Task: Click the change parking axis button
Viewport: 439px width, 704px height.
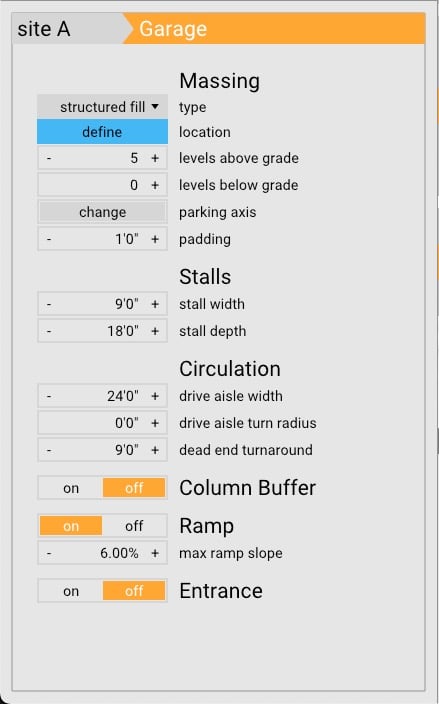Action: tap(102, 212)
